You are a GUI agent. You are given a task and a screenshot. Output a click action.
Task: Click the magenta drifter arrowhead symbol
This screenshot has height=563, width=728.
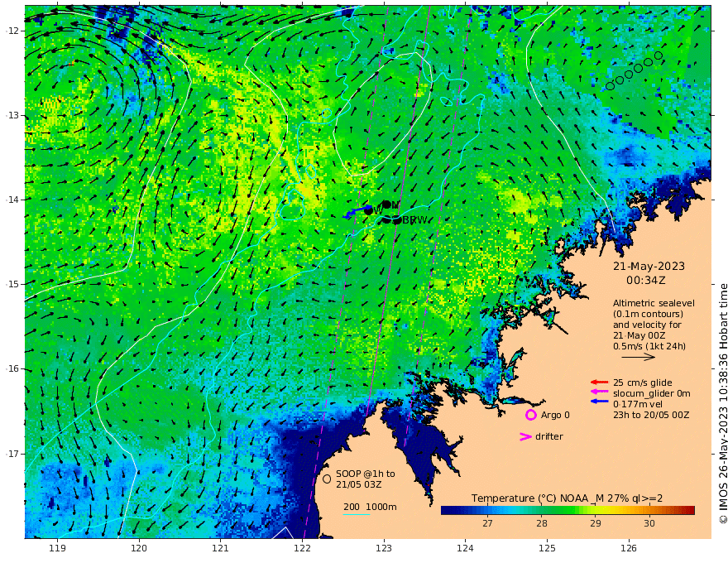[x=525, y=436]
